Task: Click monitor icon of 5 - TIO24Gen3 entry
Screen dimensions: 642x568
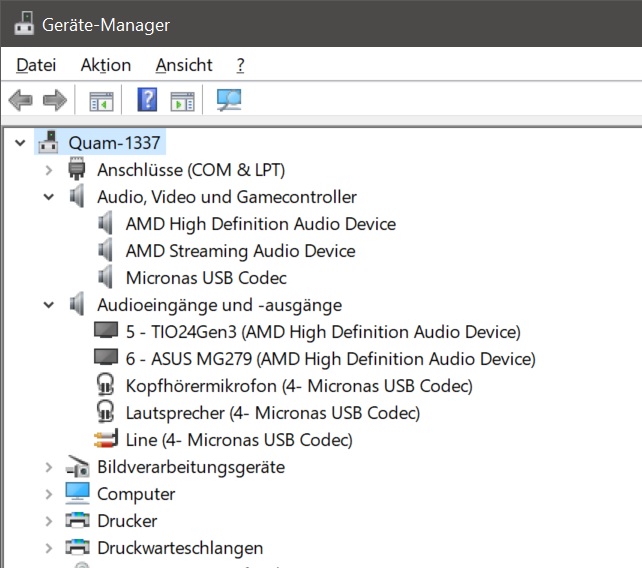Action: (x=106, y=330)
